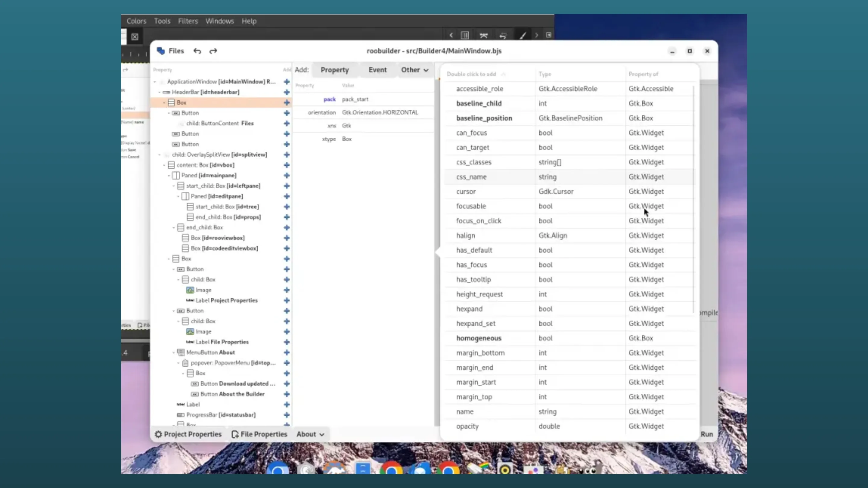
Task: Click plus icon on the selected Box row
Action: coord(287,102)
